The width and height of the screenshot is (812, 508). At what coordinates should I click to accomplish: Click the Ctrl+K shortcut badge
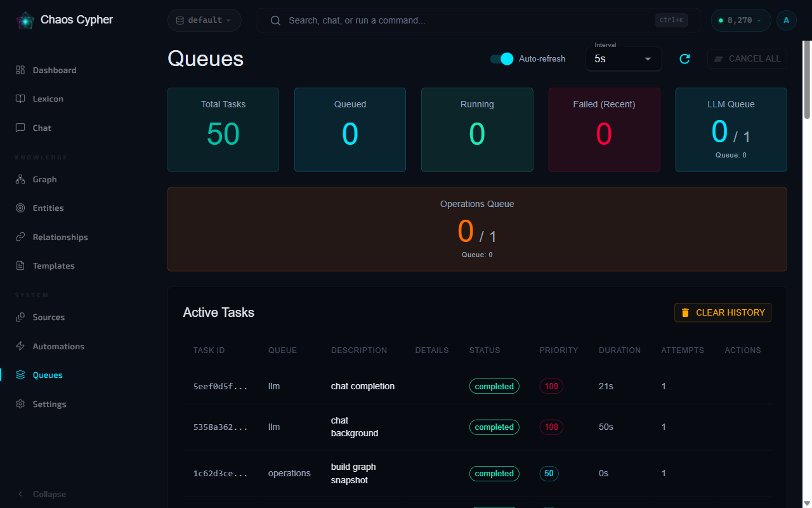point(672,20)
